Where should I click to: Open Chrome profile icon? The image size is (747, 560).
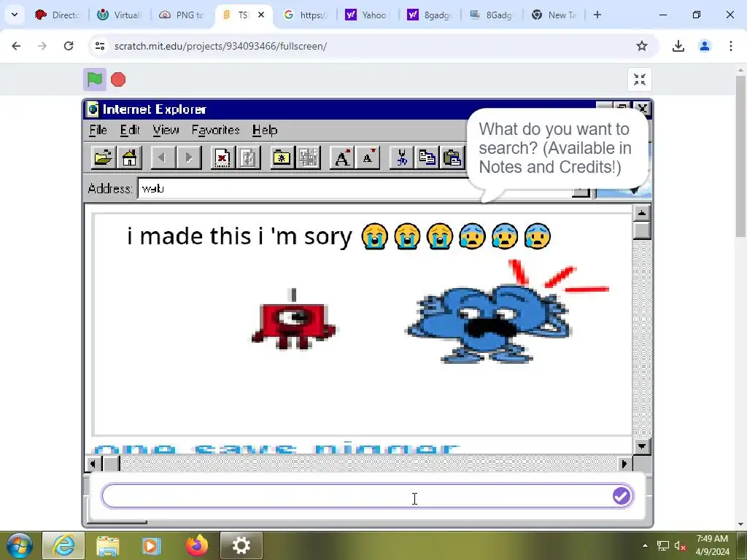[x=705, y=46]
